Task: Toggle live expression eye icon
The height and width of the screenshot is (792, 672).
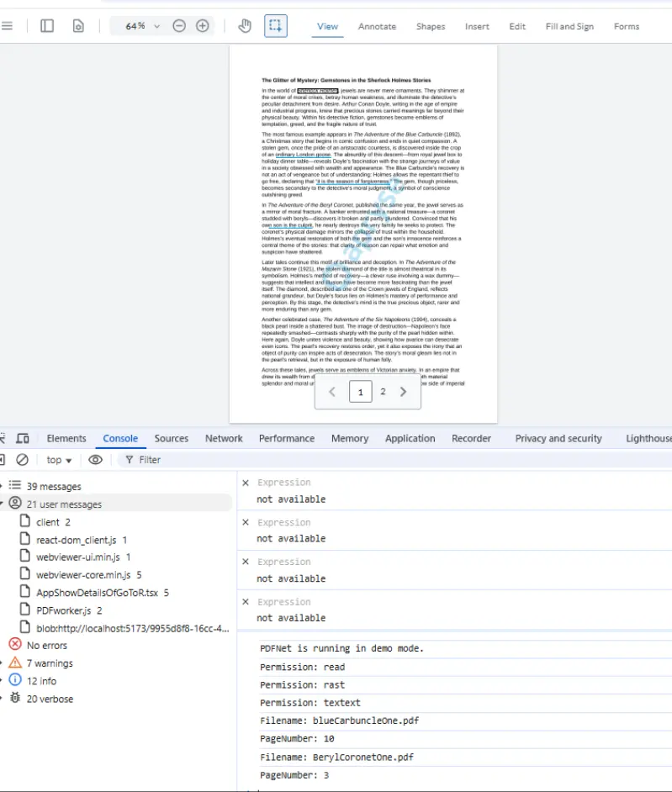Action: [96, 460]
